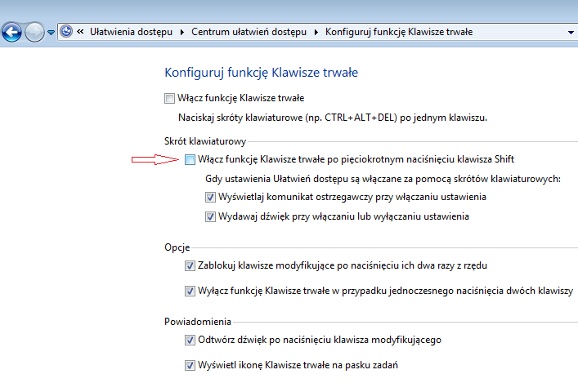Uncheck Wydawaj dźwięk przy włączaniu checkbox

coord(210,216)
